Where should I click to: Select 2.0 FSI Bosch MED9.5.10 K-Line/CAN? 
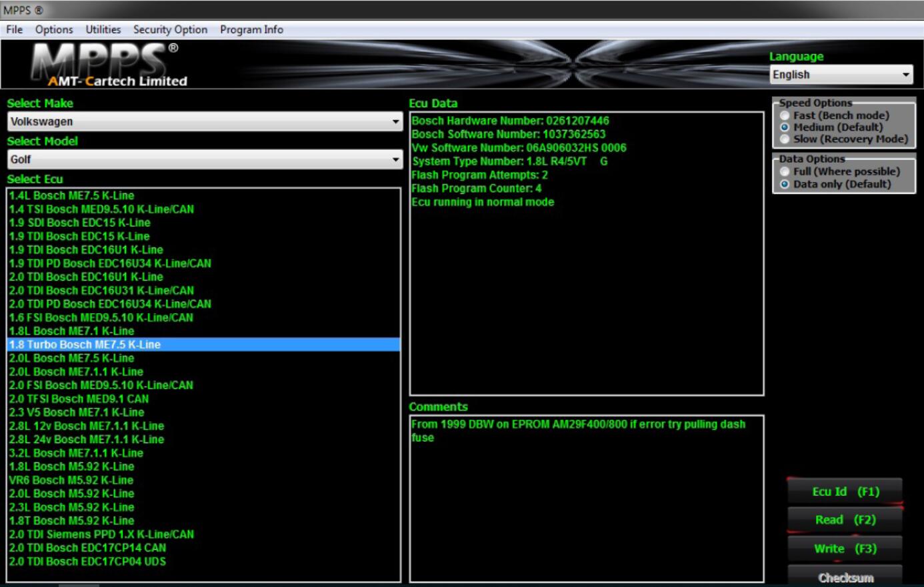204,385
